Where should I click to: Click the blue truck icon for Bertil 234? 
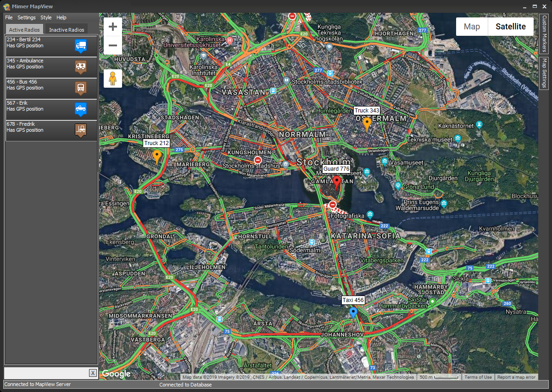pos(81,45)
